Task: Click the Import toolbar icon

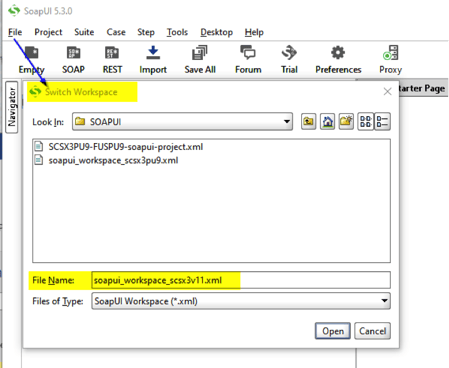Action: click(x=153, y=53)
